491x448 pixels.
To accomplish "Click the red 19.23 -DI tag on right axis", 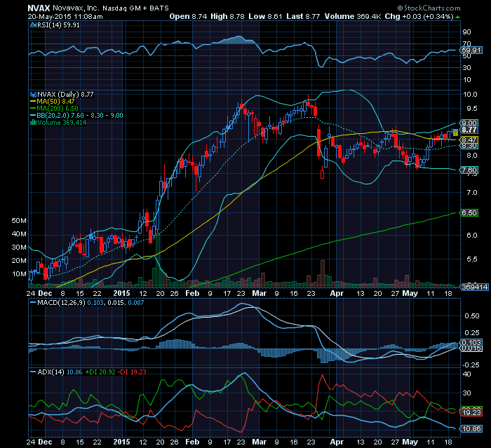I will tap(471, 413).
